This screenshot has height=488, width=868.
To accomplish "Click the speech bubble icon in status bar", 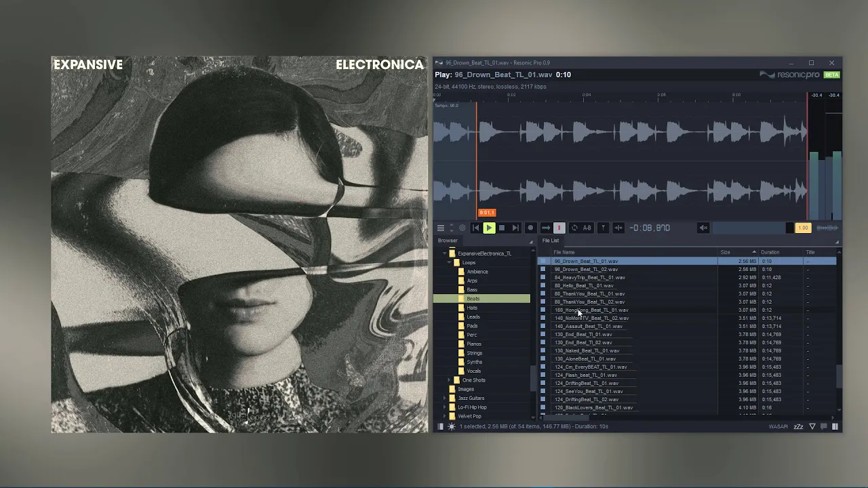I will coord(824,427).
